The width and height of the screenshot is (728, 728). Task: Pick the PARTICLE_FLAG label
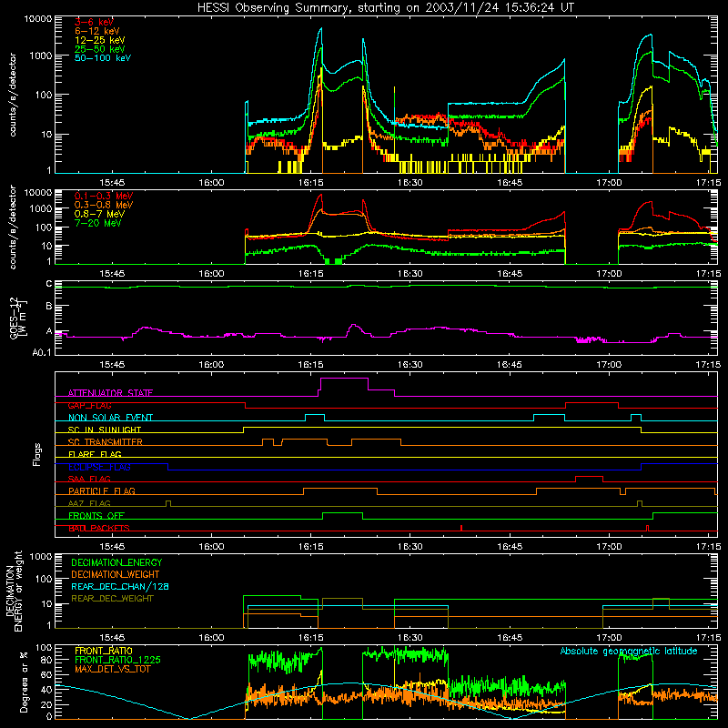point(102,490)
